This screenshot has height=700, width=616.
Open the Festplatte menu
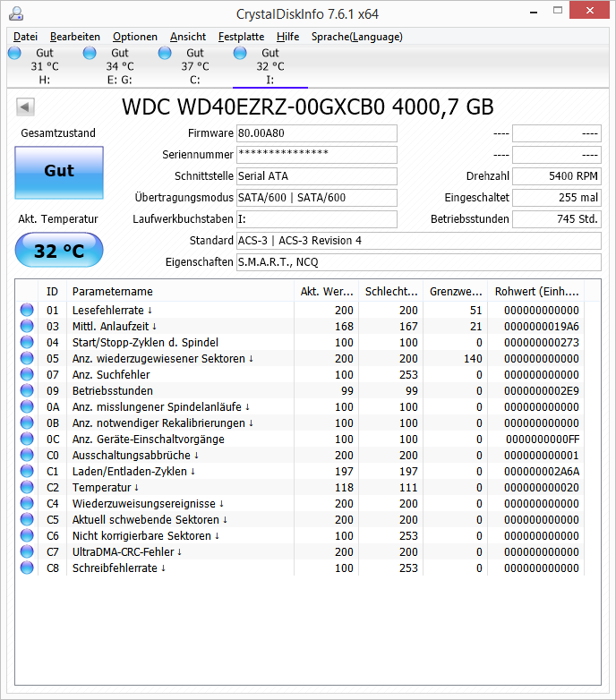pyautogui.click(x=241, y=37)
